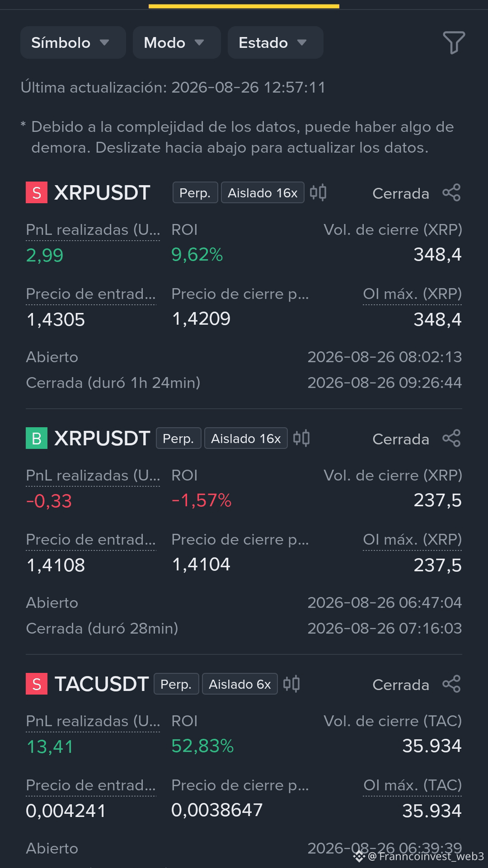Expand the Estado dropdown filter
The height and width of the screenshot is (868, 488).
(x=275, y=42)
